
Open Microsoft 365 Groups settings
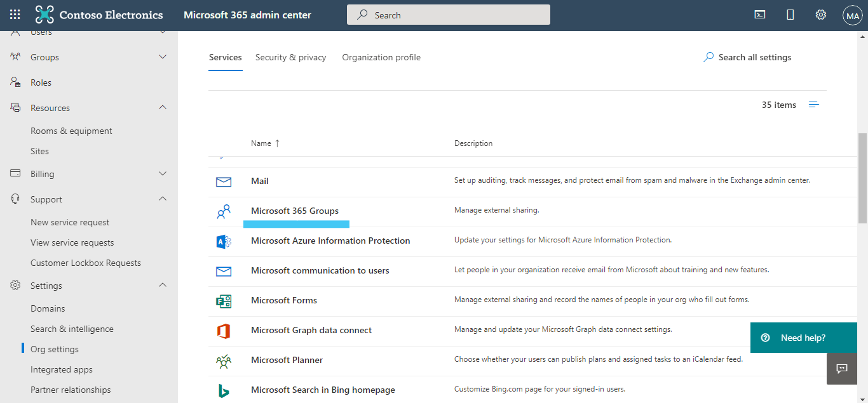295,211
